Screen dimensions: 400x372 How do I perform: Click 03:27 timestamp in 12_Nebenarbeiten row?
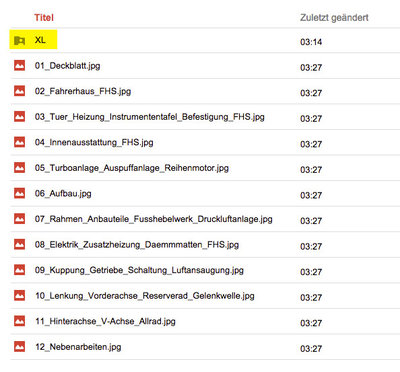[x=311, y=349]
